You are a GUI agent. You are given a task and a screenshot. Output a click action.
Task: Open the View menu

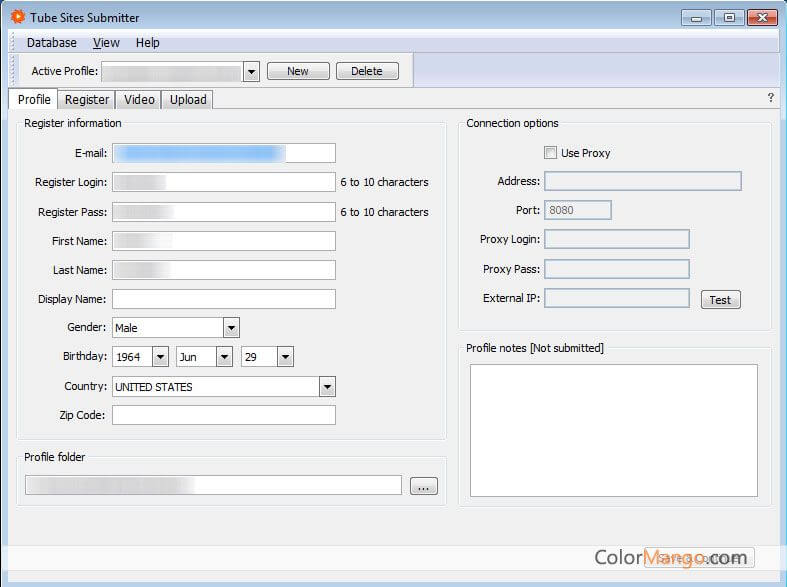(x=106, y=43)
